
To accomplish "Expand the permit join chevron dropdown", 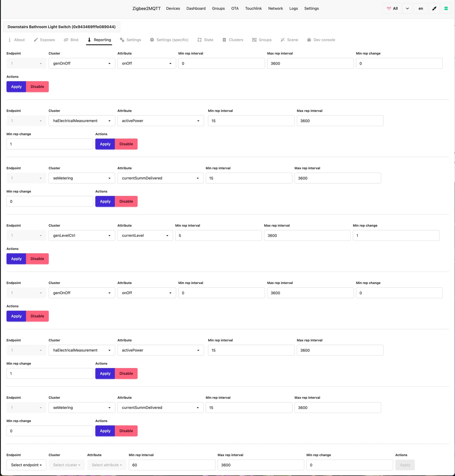I will pyautogui.click(x=407, y=9).
